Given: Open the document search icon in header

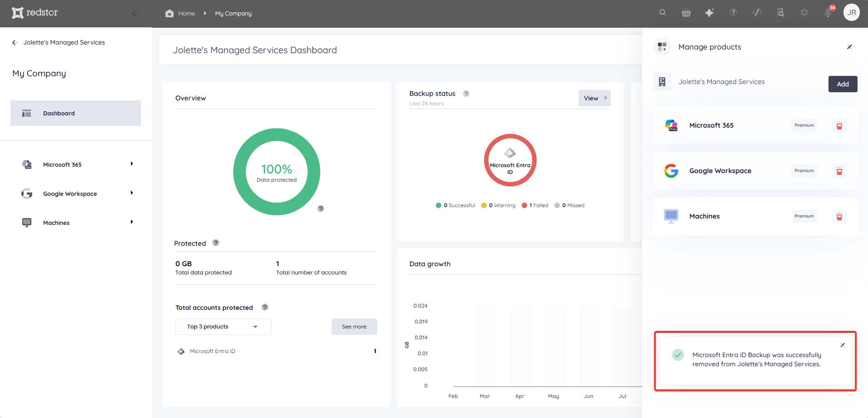Looking at the screenshot, I should coord(781,13).
